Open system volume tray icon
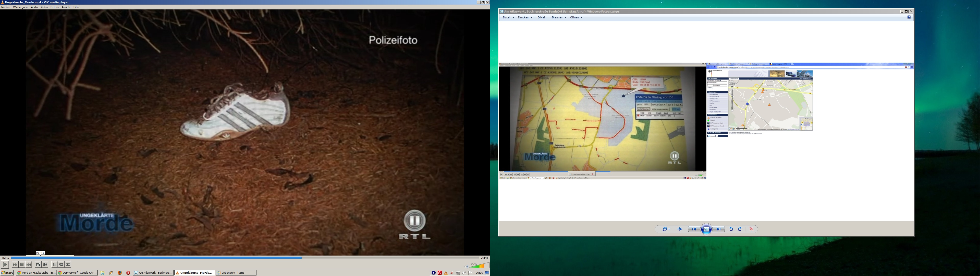This screenshot has width=980, height=276. coord(464,273)
